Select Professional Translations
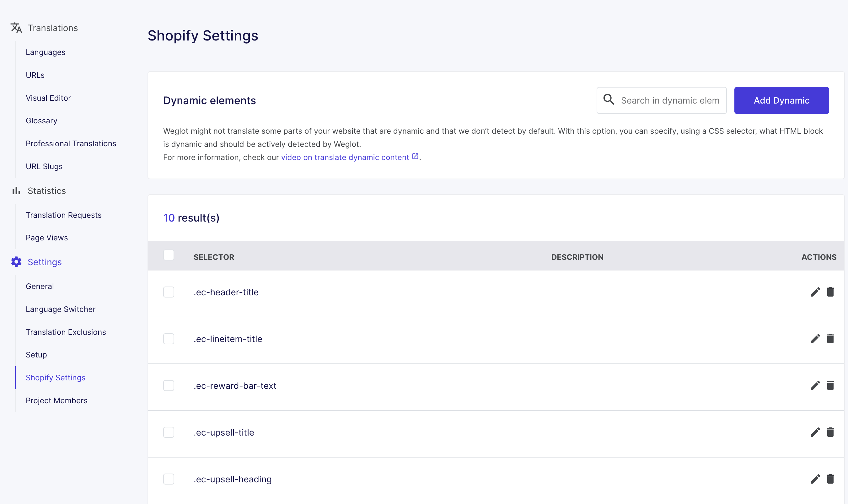 [71, 143]
